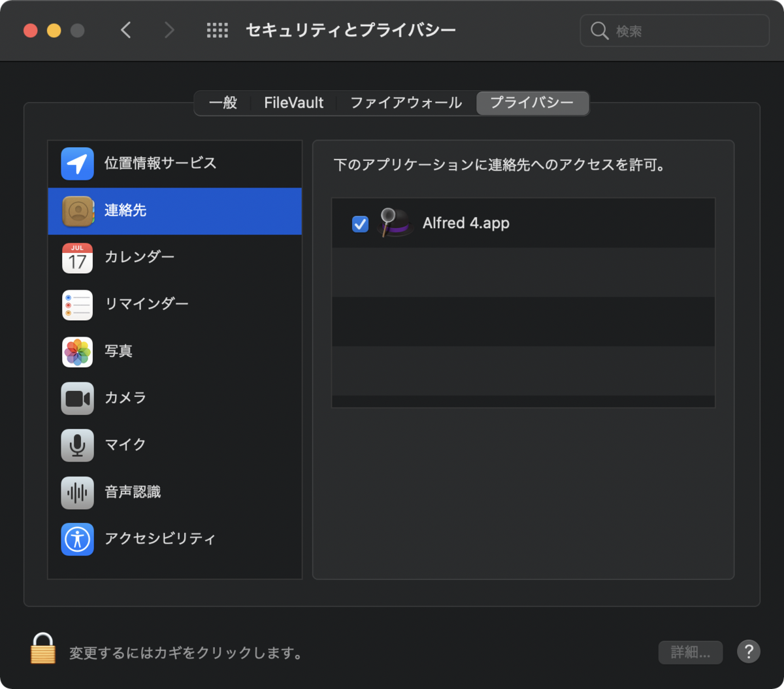Screen dimensions: 784x689
Task: Click the Show All grid icon
Action: click(217, 30)
